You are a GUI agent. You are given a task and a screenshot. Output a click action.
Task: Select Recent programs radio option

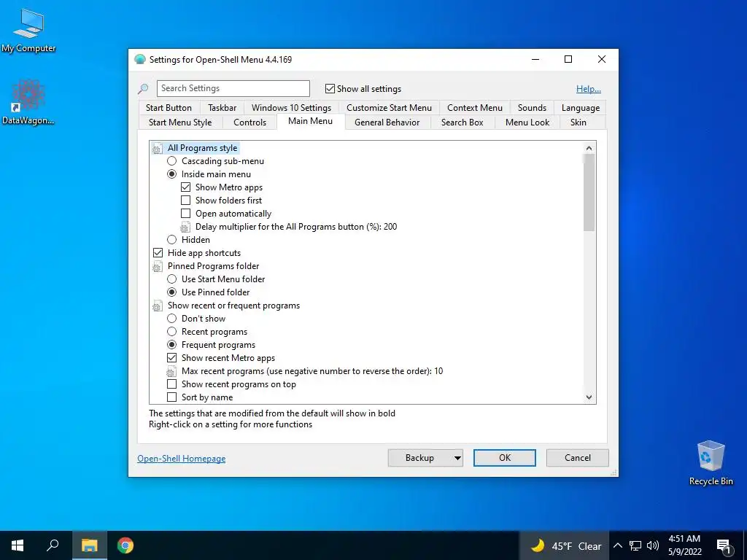pos(172,332)
